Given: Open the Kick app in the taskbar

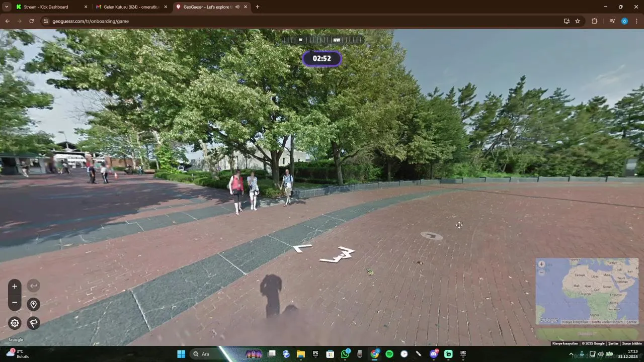Looking at the screenshot, I should pyautogui.click(x=448, y=354).
